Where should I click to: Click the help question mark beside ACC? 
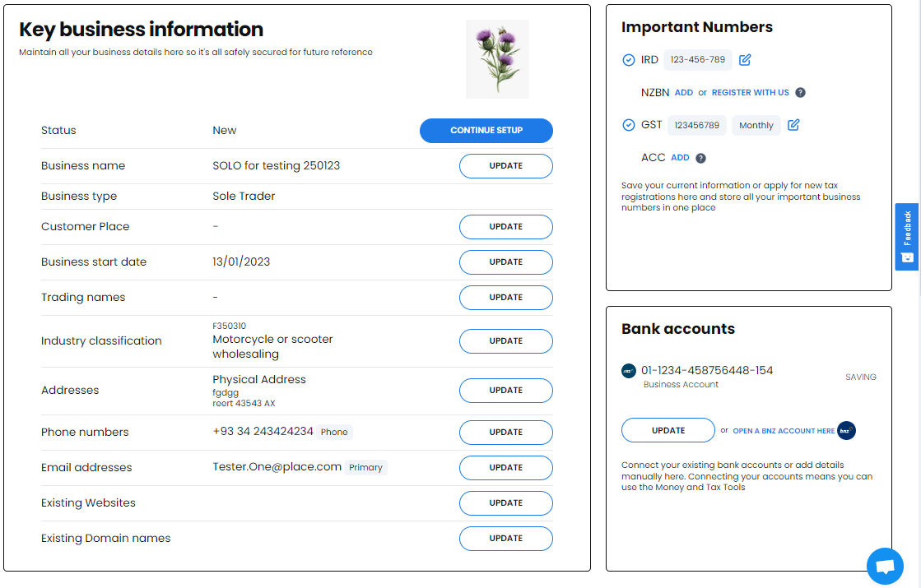700,158
